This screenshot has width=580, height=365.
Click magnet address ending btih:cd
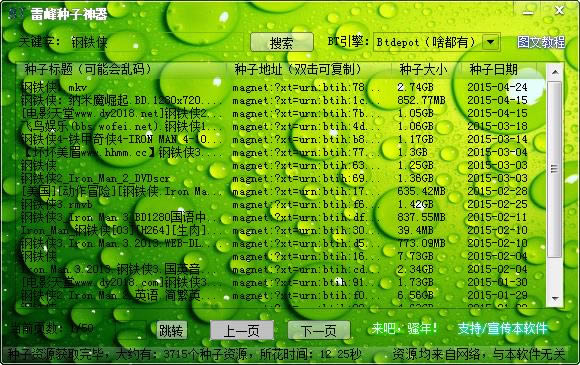(306, 270)
